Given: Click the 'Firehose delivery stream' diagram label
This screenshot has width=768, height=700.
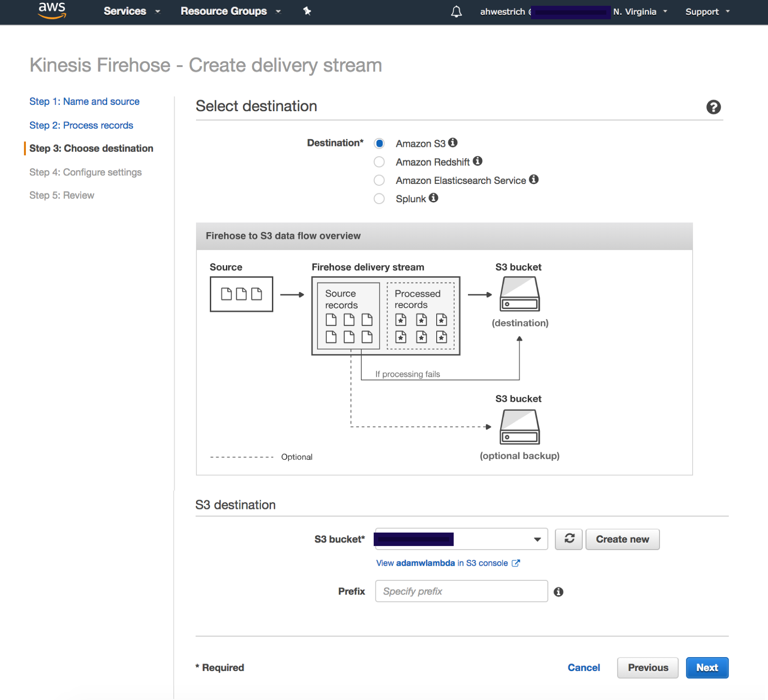Looking at the screenshot, I should click(368, 267).
